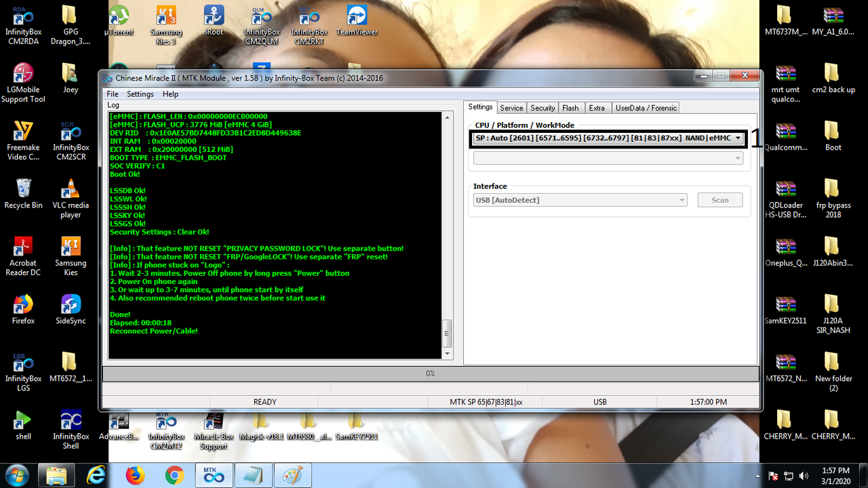868x488 pixels.
Task: Open InfinityBox Shell shortcut
Action: pyautogui.click(x=71, y=429)
